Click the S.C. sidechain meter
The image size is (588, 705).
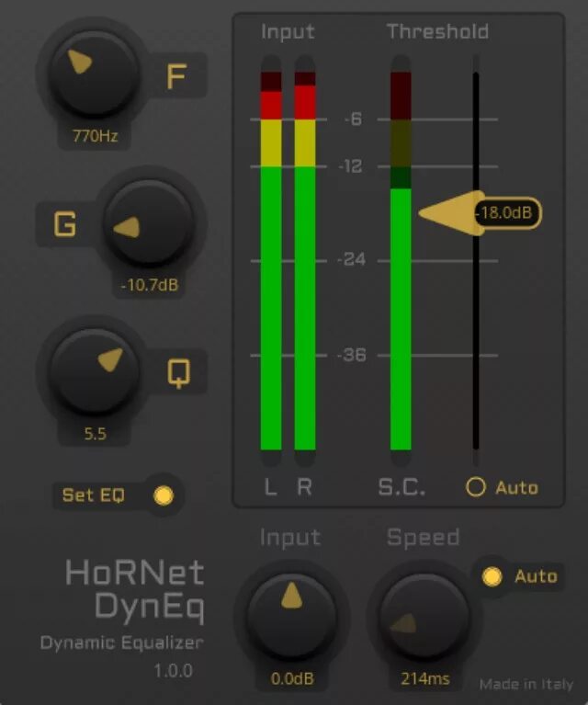[401, 261]
